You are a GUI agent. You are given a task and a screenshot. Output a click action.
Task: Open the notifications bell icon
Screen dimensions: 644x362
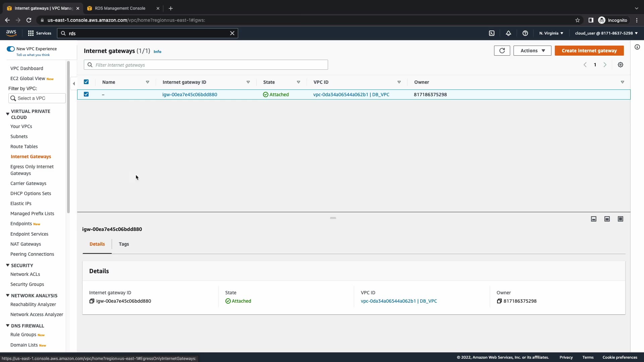[x=508, y=33]
